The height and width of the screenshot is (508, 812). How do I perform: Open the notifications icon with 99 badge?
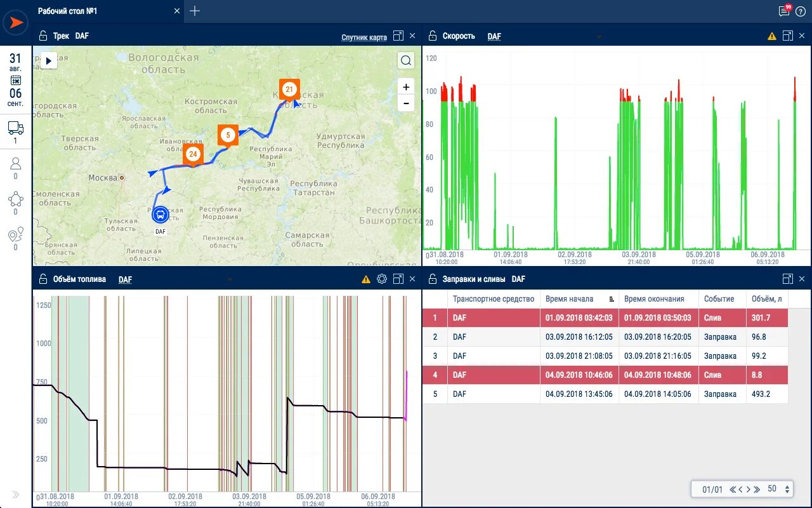(785, 10)
